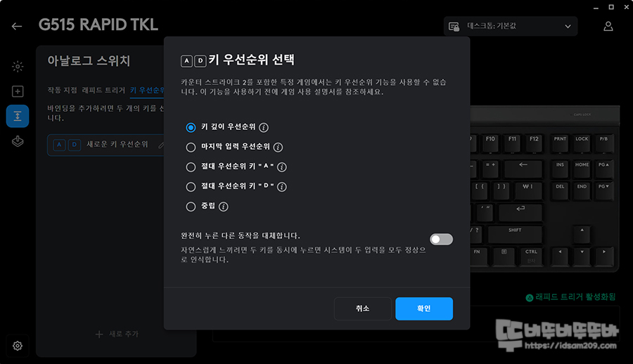
Task: Click the G515 RAPID TKL title
Action: pos(98,25)
